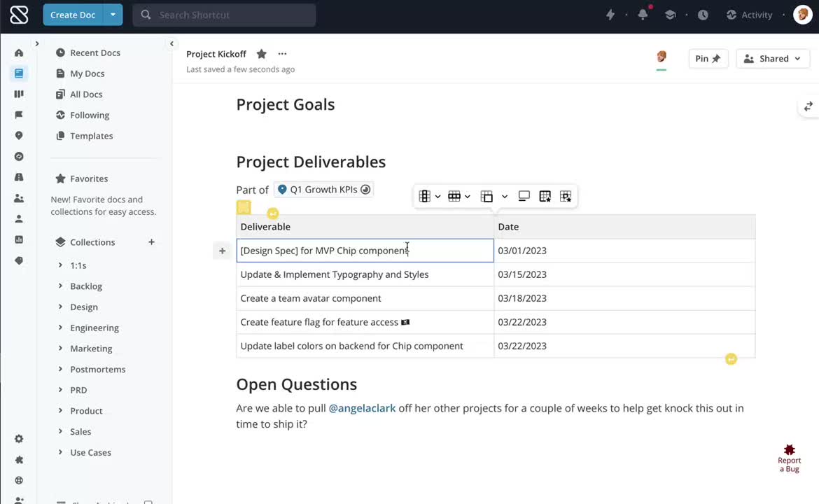This screenshot has width=819, height=504.
Task: Click the @angelaclark mention link
Action: point(362,407)
